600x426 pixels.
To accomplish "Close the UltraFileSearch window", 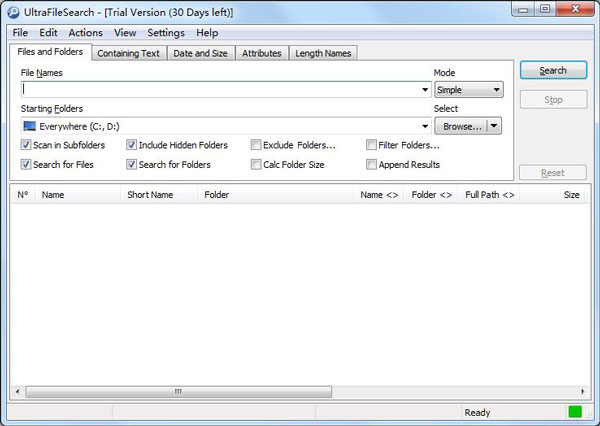I will click(x=575, y=9).
